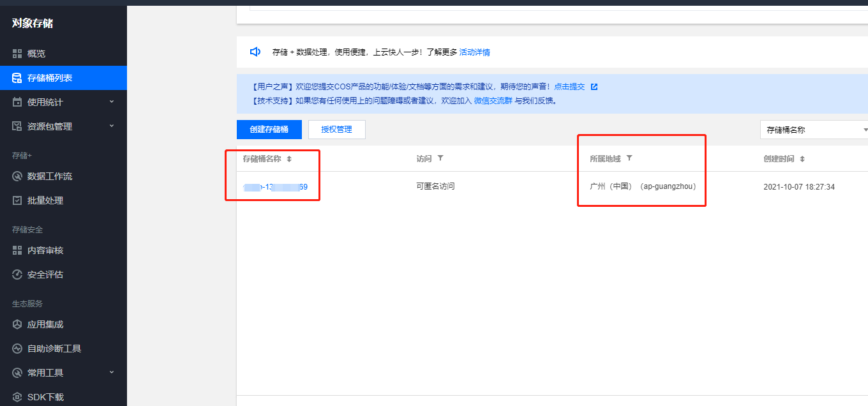Click the 概览 overview icon
868x406 pixels.
tap(17, 52)
